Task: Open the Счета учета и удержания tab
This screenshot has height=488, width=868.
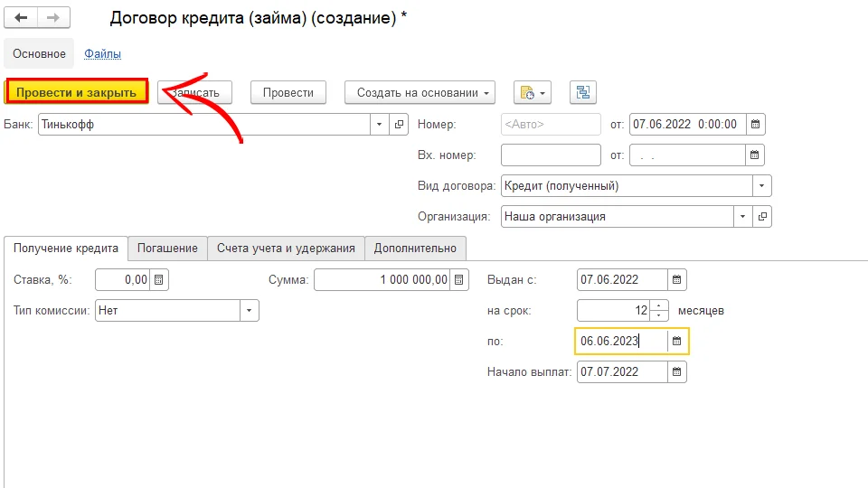Action: coord(286,249)
